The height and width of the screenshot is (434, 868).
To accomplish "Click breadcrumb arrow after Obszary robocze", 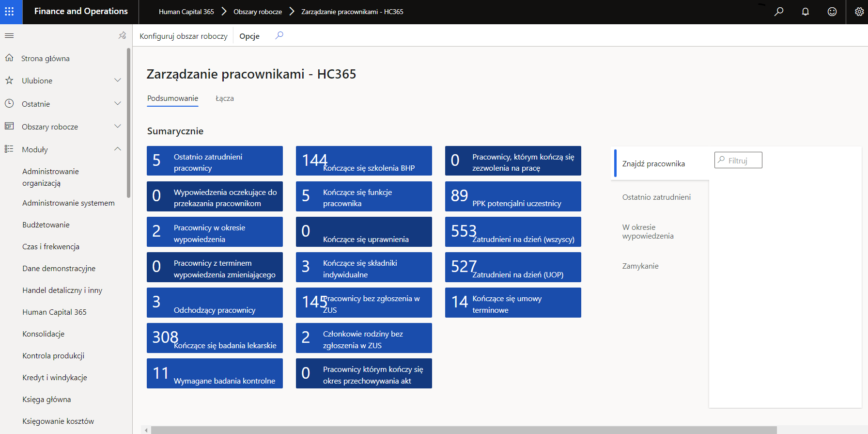I will click(292, 11).
